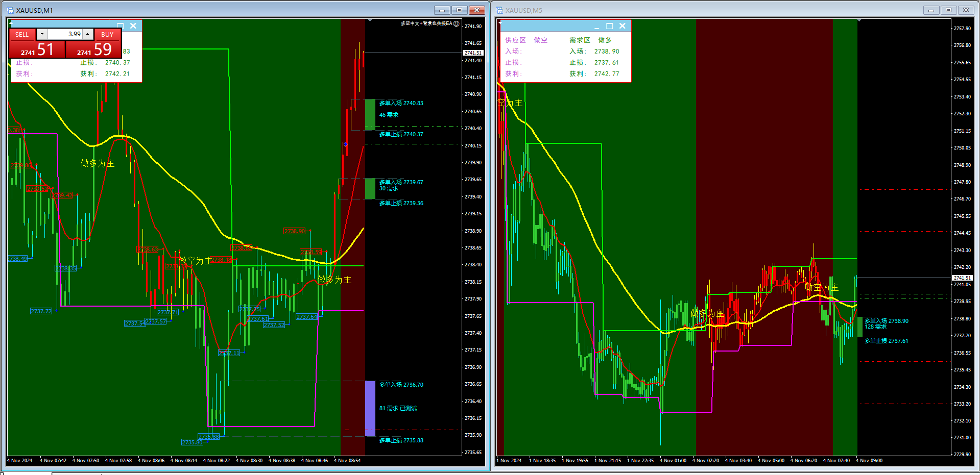Click the BUY button at 2741.59
Image resolution: width=980 pixels, height=475 pixels.
click(x=94, y=49)
